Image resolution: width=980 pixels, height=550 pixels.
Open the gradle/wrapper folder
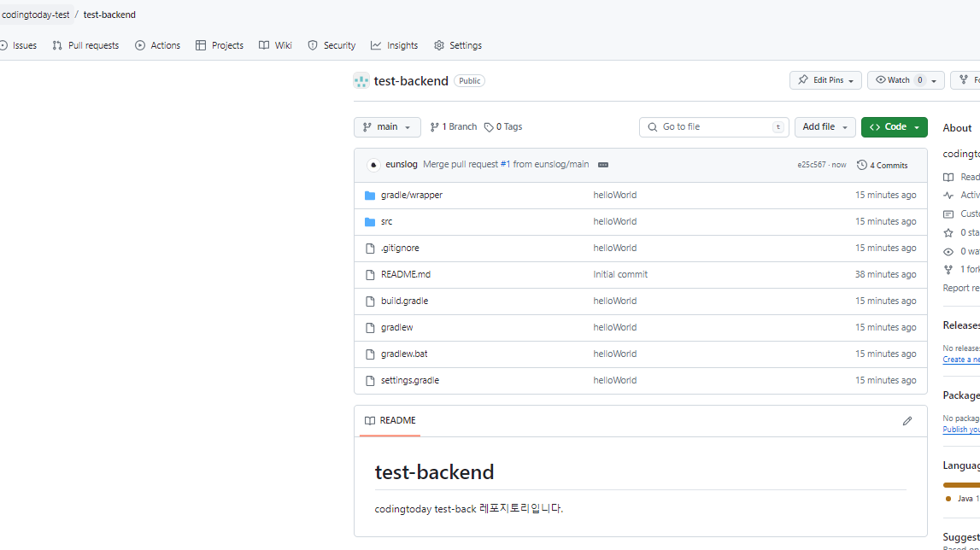point(412,195)
